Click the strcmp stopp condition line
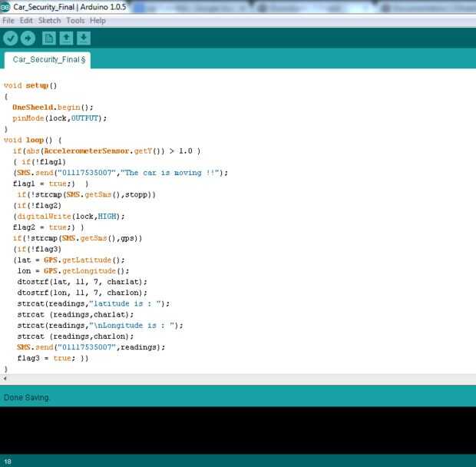The image size is (476, 467). tap(87, 195)
